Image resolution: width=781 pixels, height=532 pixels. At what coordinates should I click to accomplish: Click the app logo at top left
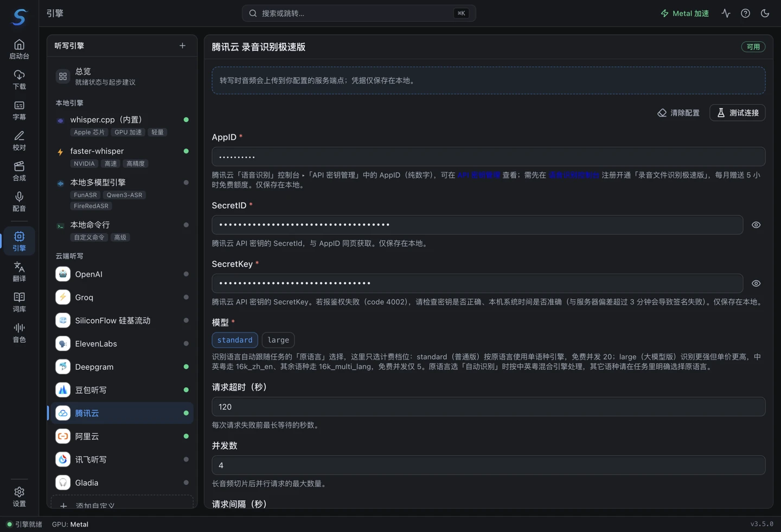[20, 17]
